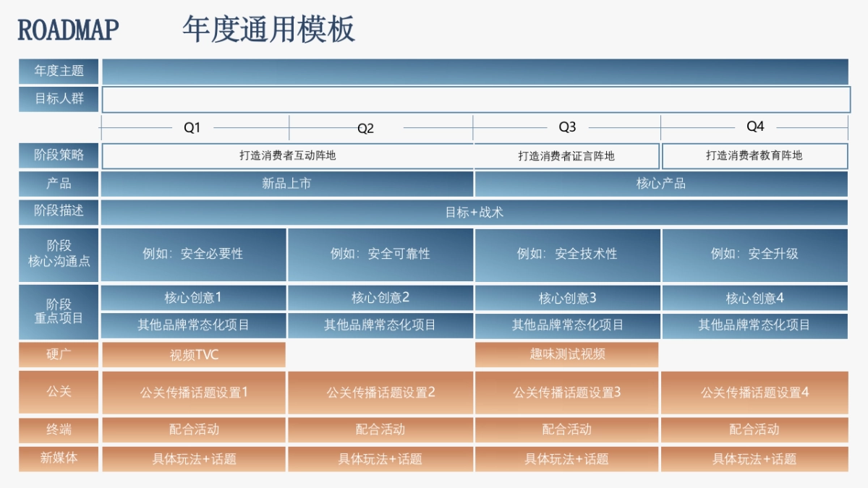Click the empty blue bar beside 年度主题
The image size is (868, 488).
click(x=475, y=72)
